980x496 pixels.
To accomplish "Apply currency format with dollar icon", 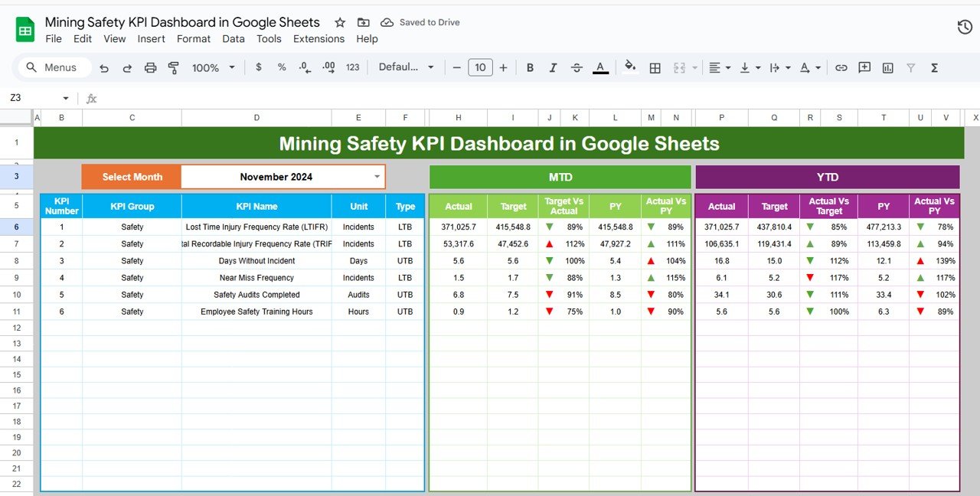I will [260, 67].
